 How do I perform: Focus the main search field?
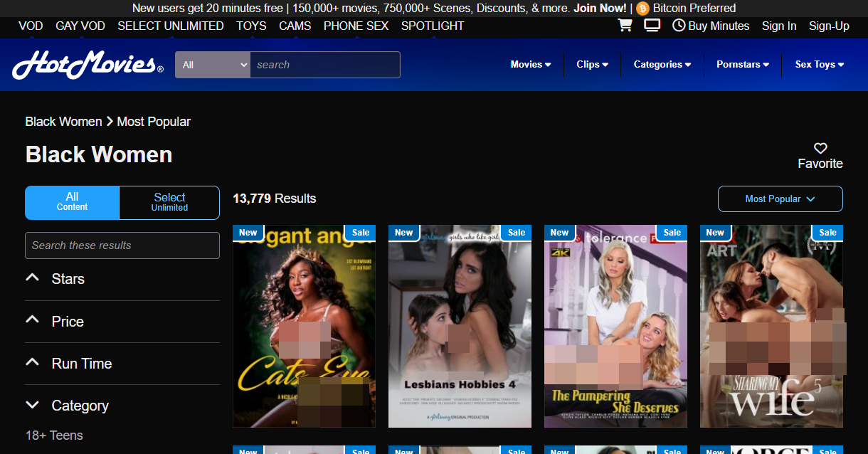[x=325, y=65]
